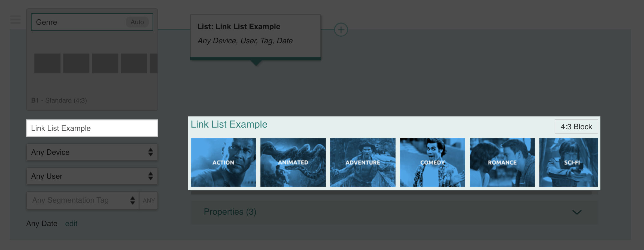Screen dimensions: 644x250
Task: Open the Any Device dropdown
Action: point(92,152)
